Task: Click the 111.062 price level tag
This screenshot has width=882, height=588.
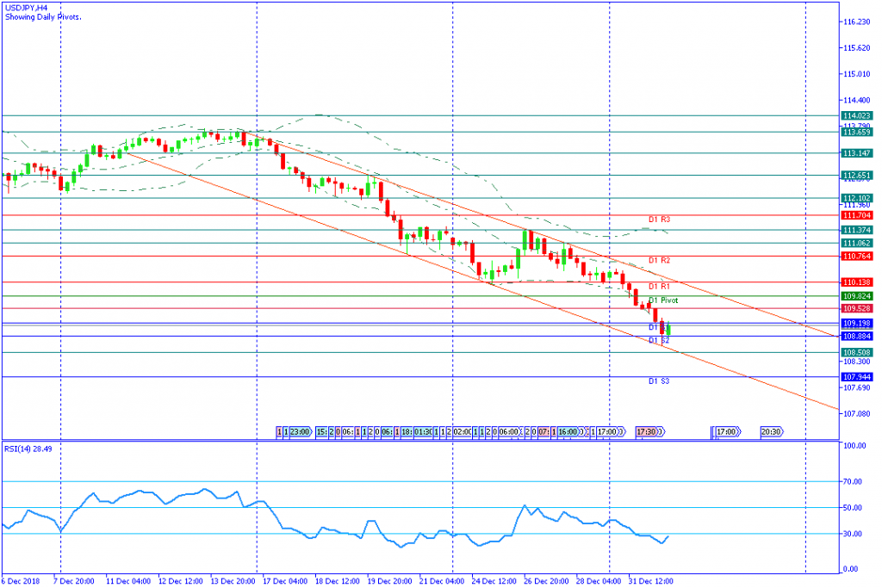Action: pos(857,244)
